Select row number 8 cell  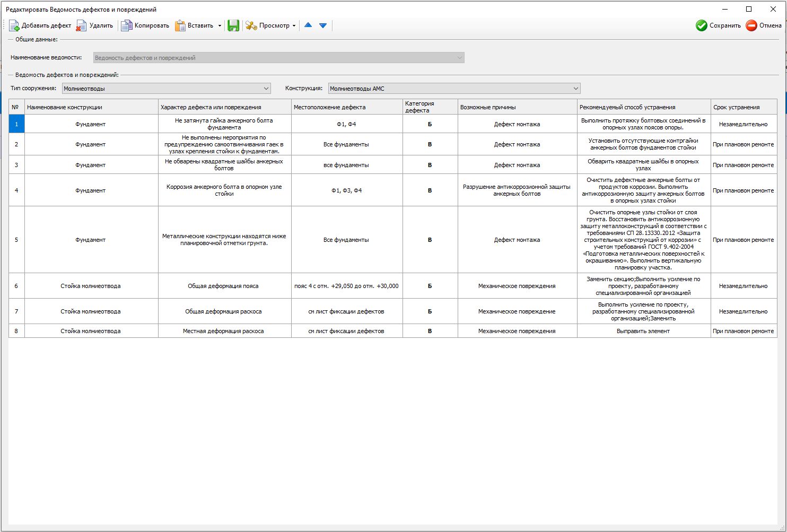(16, 331)
